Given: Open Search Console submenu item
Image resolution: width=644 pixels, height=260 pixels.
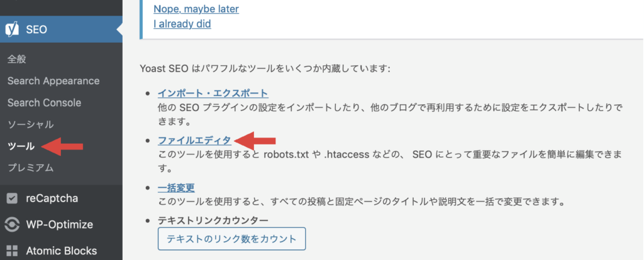Looking at the screenshot, I should pyautogui.click(x=44, y=102).
